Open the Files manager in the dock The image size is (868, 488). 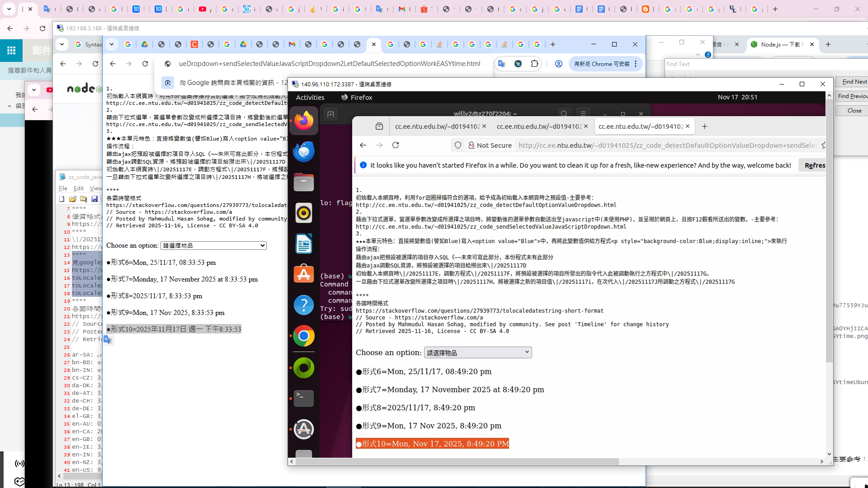point(304,183)
